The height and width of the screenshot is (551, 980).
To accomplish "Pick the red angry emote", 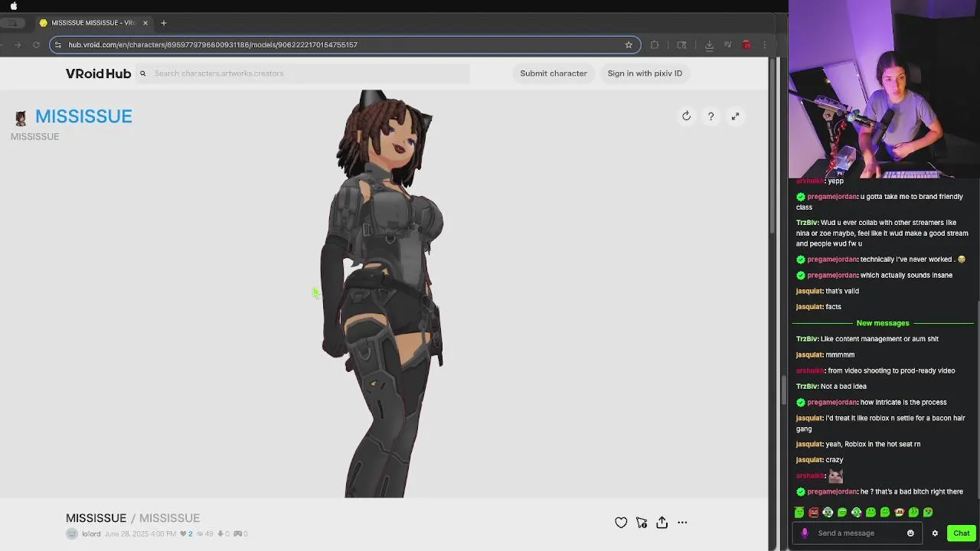I will [813, 513].
